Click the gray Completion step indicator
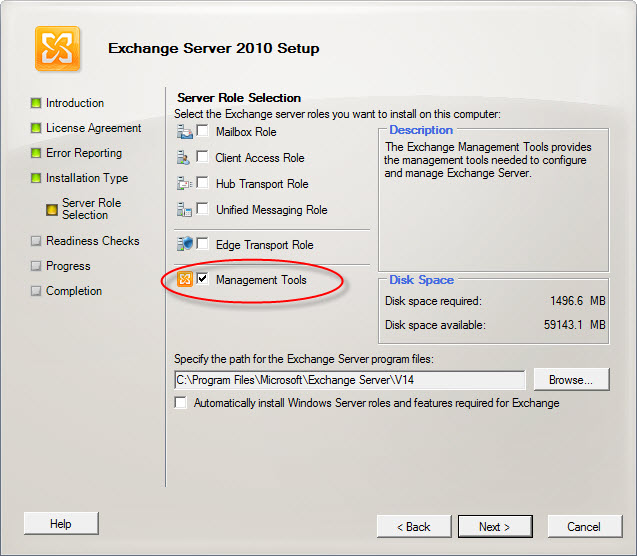 point(36,291)
